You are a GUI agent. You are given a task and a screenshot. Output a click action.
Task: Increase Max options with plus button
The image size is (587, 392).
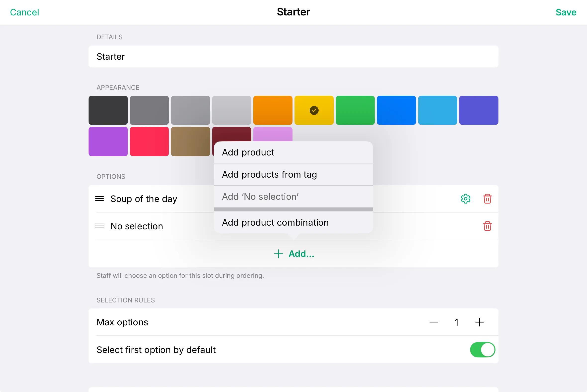coord(479,322)
